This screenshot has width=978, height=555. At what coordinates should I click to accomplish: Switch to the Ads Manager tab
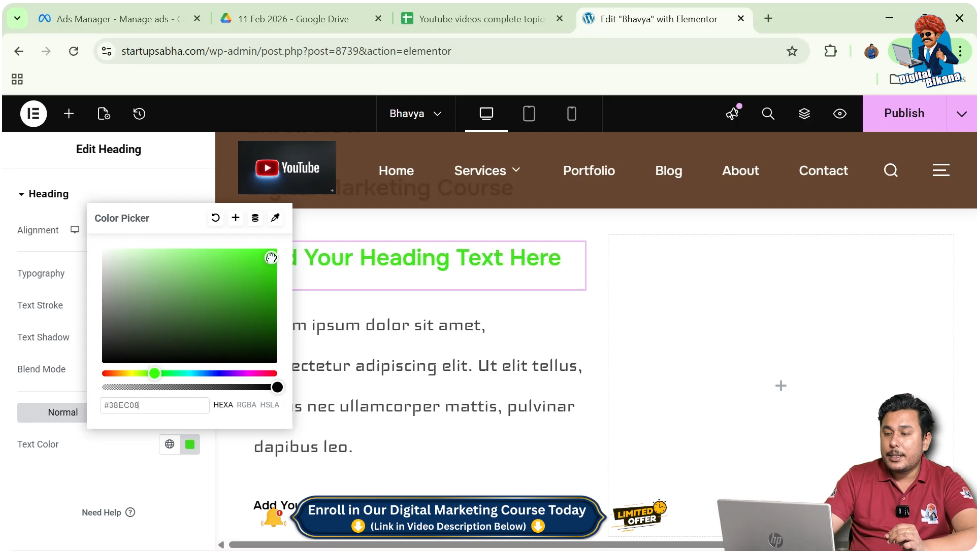[119, 19]
